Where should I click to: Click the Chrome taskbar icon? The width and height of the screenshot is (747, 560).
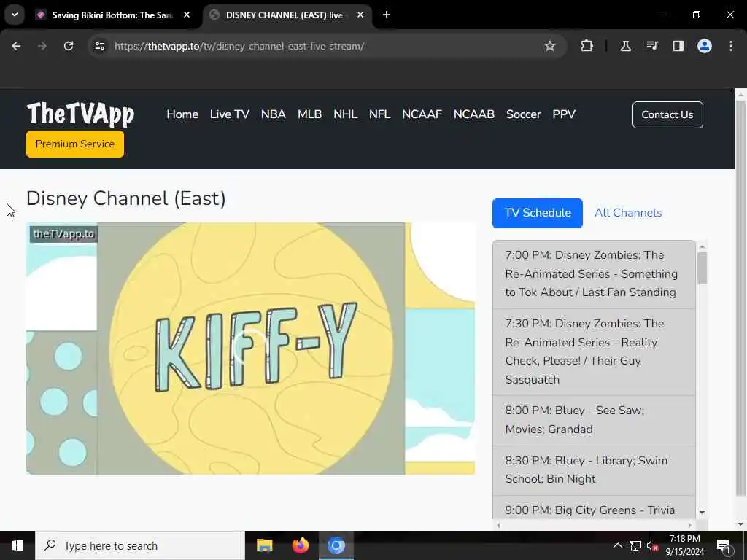pos(336,545)
